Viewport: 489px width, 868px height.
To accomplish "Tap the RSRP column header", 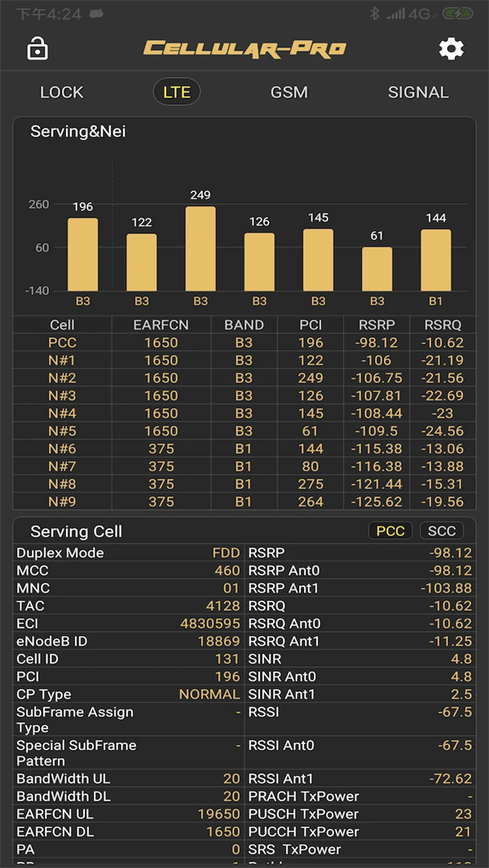I will [x=377, y=325].
